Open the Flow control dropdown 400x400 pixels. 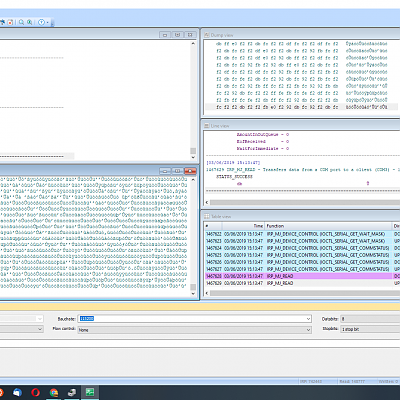coord(308,330)
